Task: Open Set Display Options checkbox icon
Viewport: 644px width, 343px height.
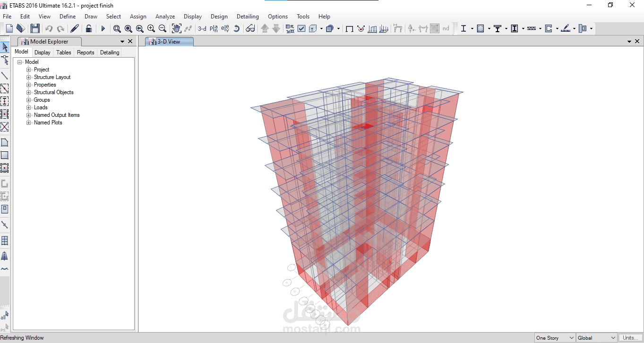Action: [x=301, y=28]
